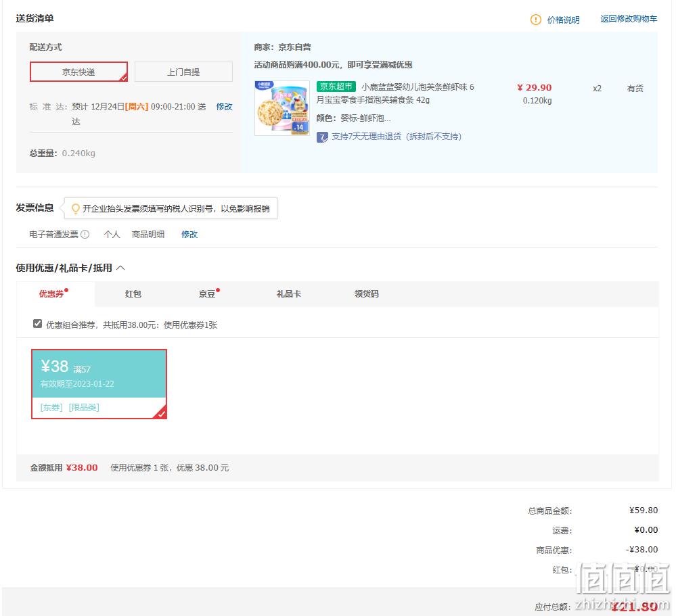The height and width of the screenshot is (616, 676).
Task: Click the product weight 0.120kg text
Action: click(x=537, y=101)
